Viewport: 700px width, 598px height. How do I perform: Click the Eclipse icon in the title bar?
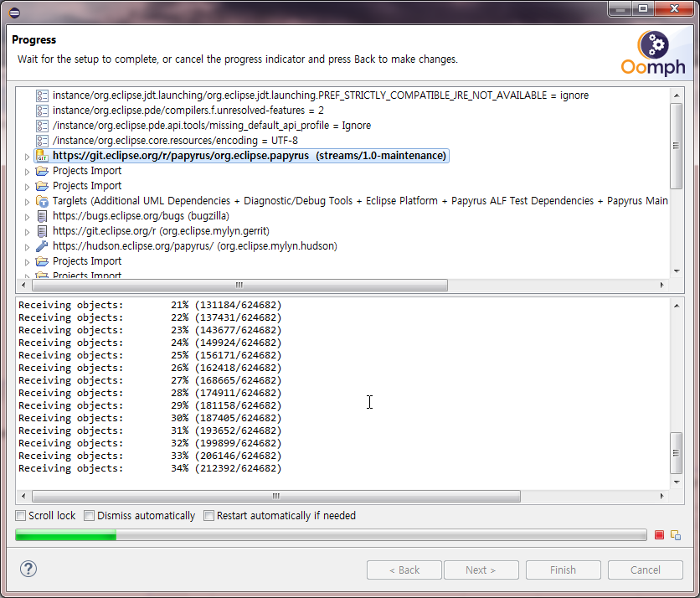tap(14, 13)
